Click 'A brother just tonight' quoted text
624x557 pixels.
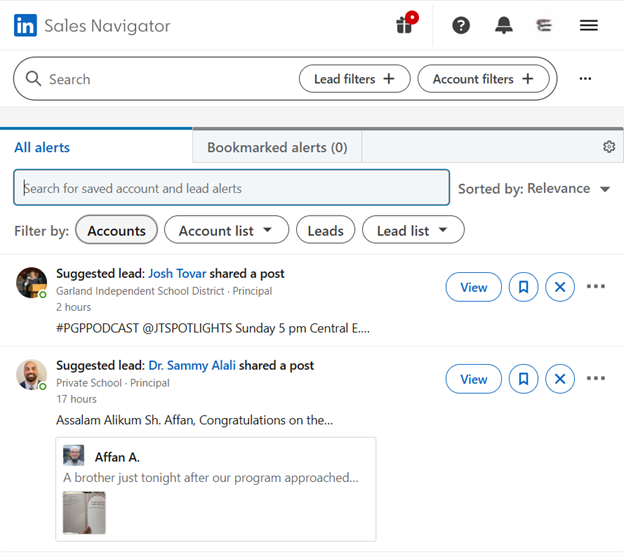(x=211, y=477)
